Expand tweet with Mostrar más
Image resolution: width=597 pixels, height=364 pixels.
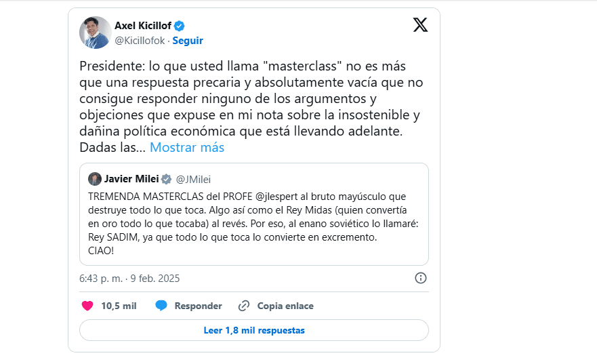187,147
